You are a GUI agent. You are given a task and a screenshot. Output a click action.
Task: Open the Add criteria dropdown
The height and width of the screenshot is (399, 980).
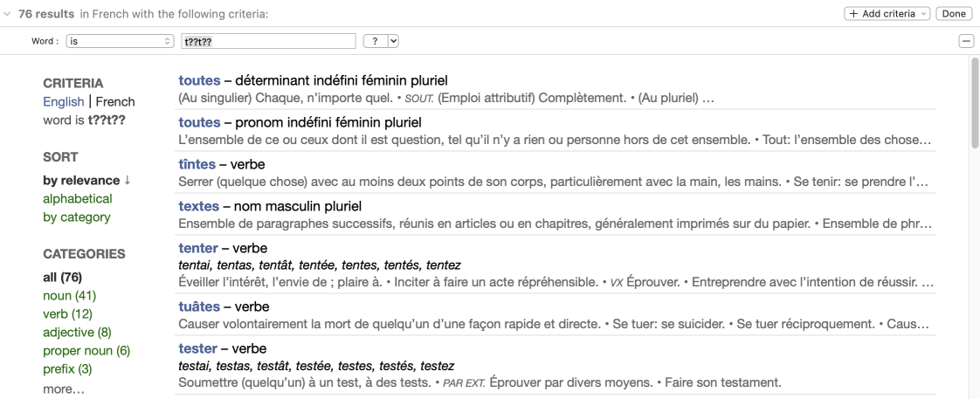(x=886, y=15)
